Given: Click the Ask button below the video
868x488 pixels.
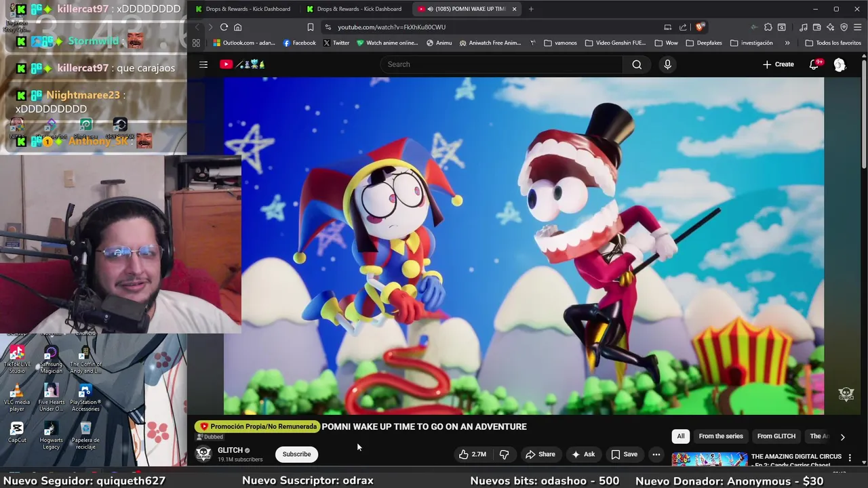Looking at the screenshot, I should [583, 454].
